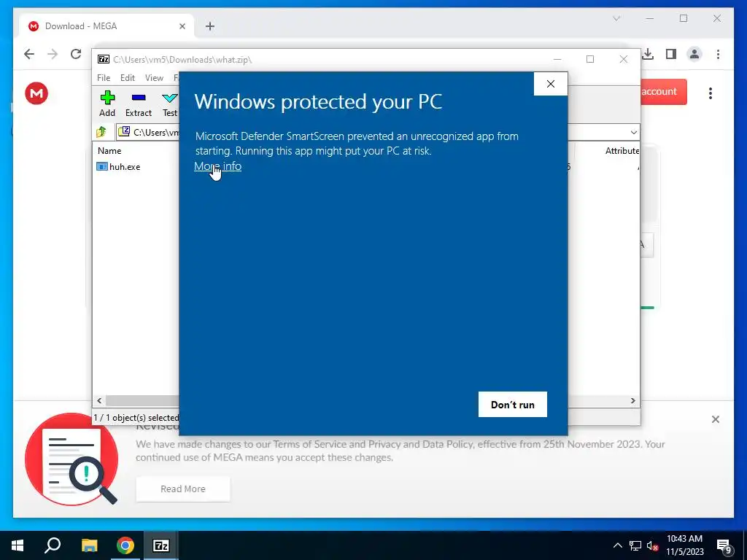Select the Download - MEGA tab
The image size is (747, 560).
click(x=105, y=26)
